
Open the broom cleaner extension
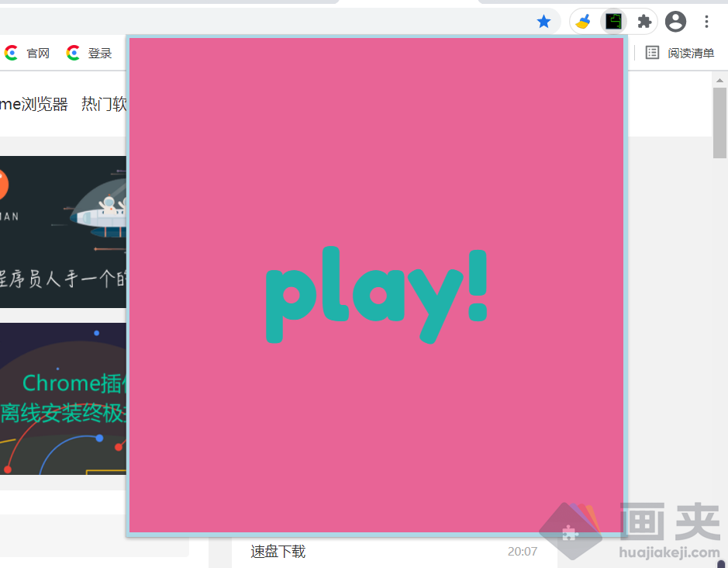click(x=583, y=22)
